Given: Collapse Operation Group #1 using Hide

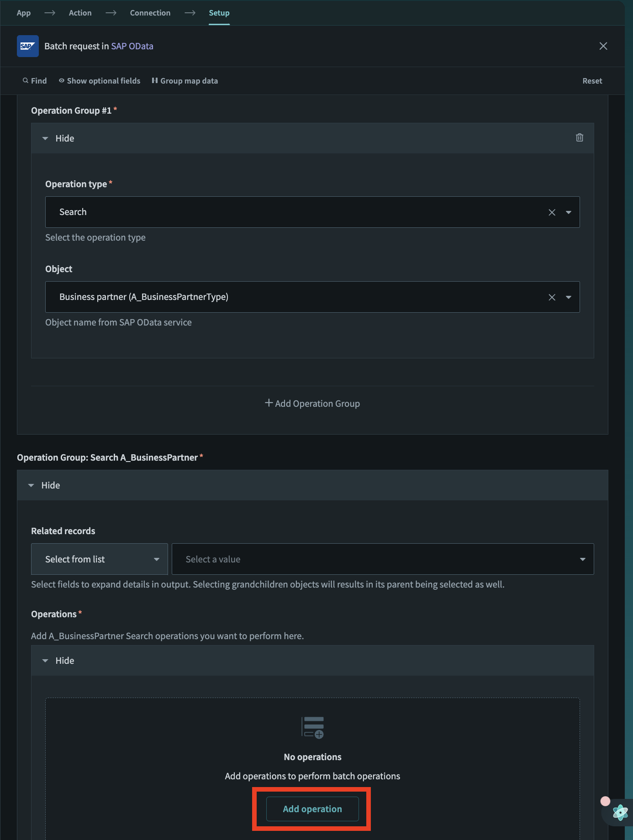Looking at the screenshot, I should (58, 138).
